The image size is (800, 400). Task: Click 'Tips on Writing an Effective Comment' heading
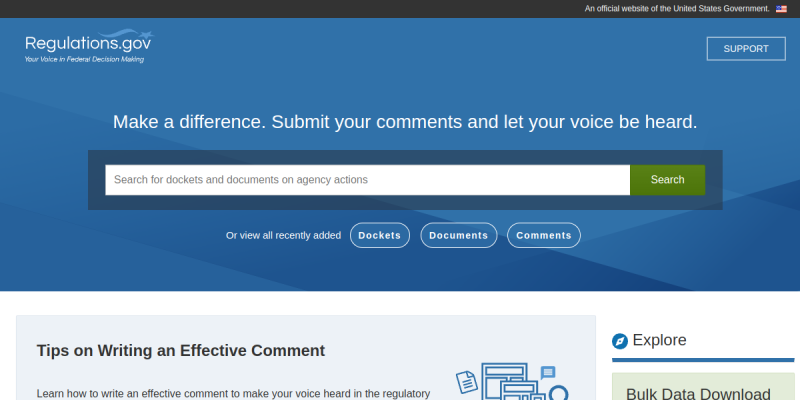[x=181, y=351]
